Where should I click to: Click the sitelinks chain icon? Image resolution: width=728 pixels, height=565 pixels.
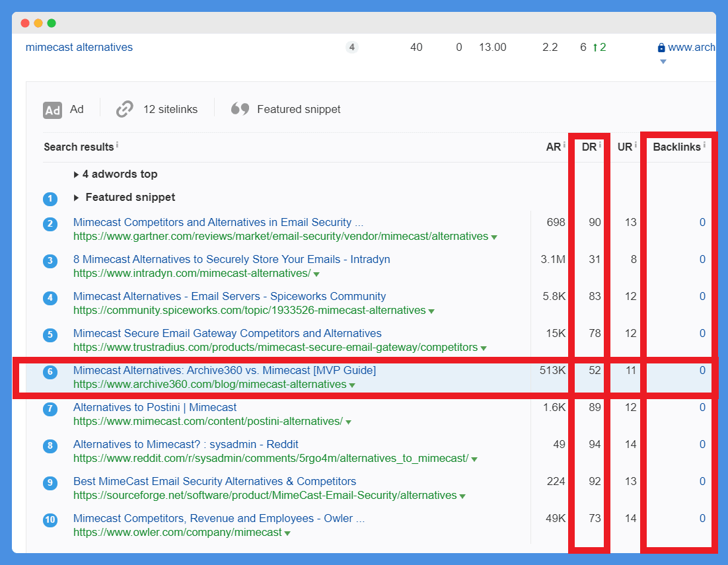[x=124, y=110]
